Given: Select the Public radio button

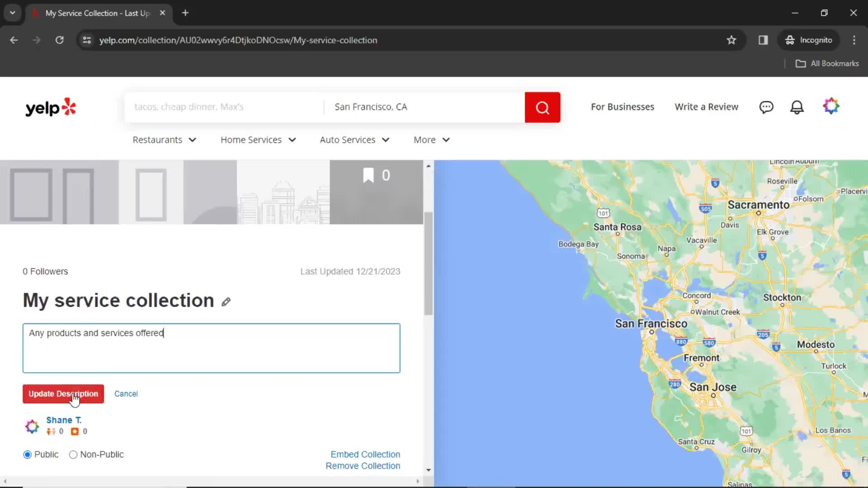Looking at the screenshot, I should click(x=28, y=455).
